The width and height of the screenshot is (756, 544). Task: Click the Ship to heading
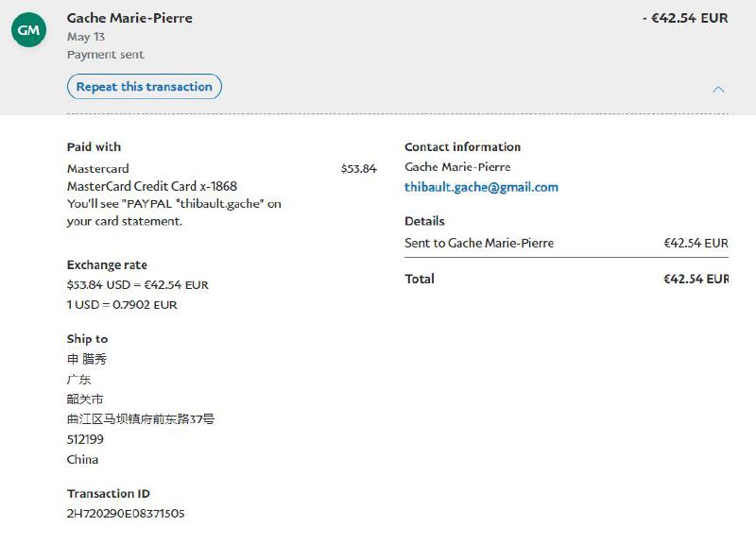(x=87, y=339)
